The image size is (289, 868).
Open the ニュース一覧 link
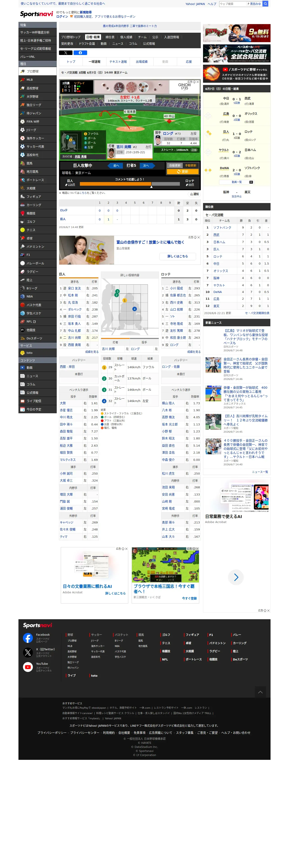pyautogui.click(x=260, y=472)
